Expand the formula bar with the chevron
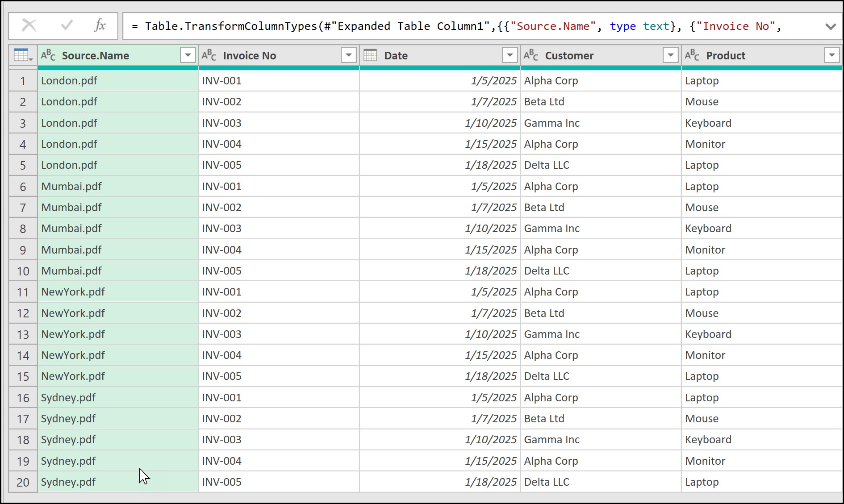The width and height of the screenshot is (844, 504). coord(831,26)
